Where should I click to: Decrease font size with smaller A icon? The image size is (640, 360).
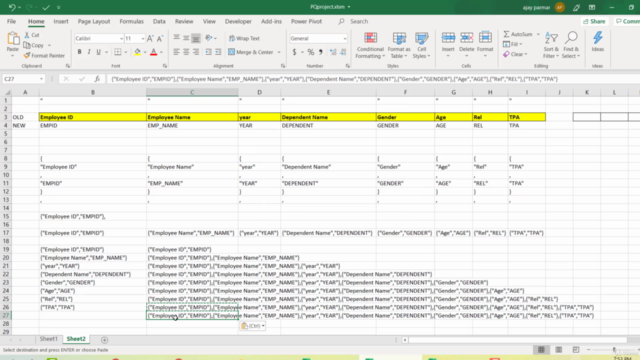pyautogui.click(x=160, y=38)
